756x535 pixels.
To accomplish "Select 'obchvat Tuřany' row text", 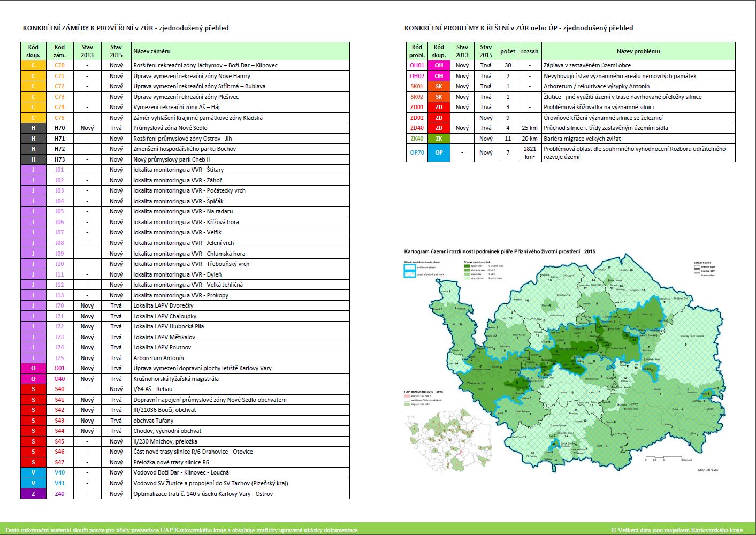I will coord(154,421).
